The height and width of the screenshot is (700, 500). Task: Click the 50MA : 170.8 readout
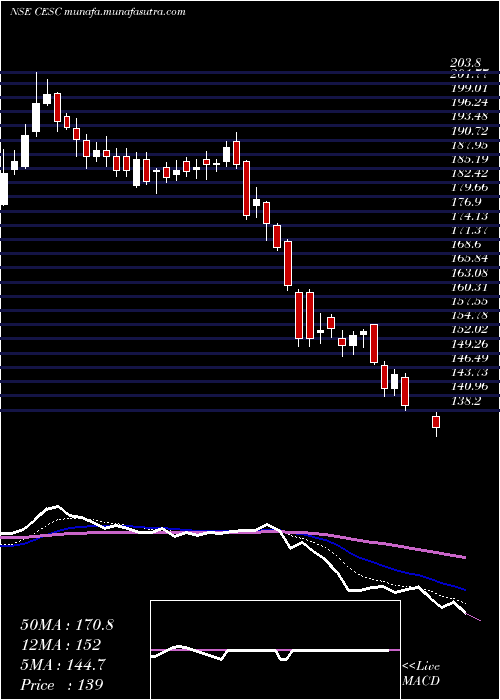tap(67, 625)
